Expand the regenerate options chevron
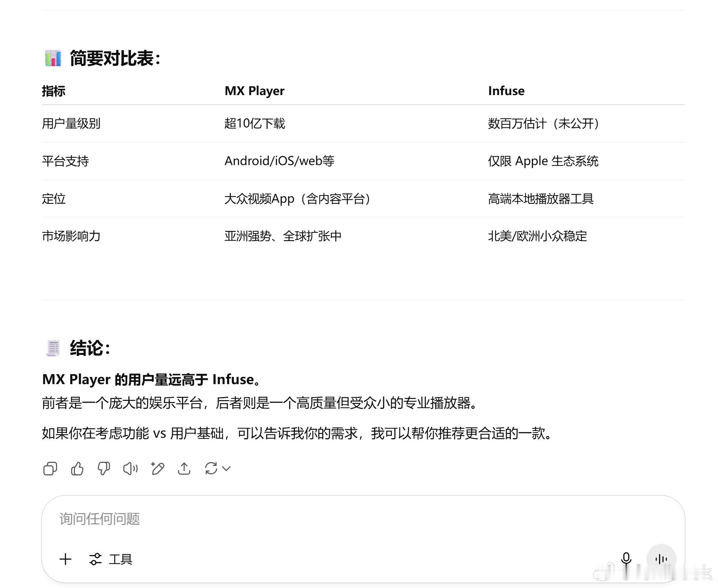The height and width of the screenshot is (588, 718). pyautogui.click(x=226, y=469)
